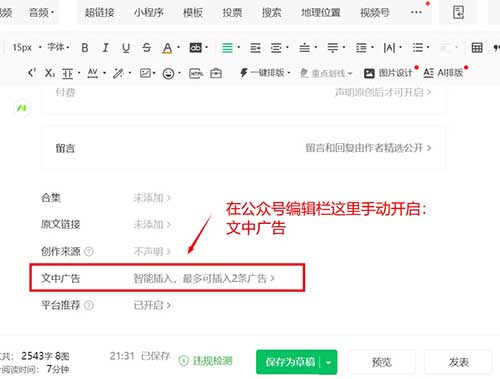Screen dimensions: 500x379
Task: Click the 发表 publish button
Action: 459,362
